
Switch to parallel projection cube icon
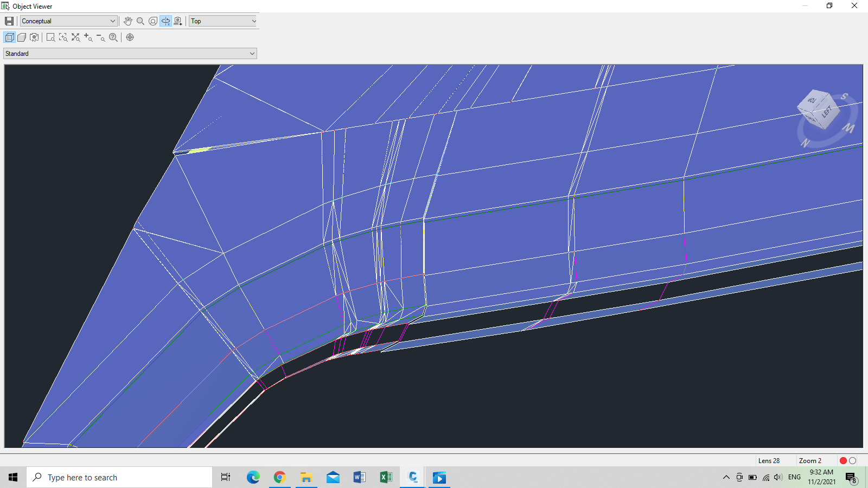click(9, 37)
